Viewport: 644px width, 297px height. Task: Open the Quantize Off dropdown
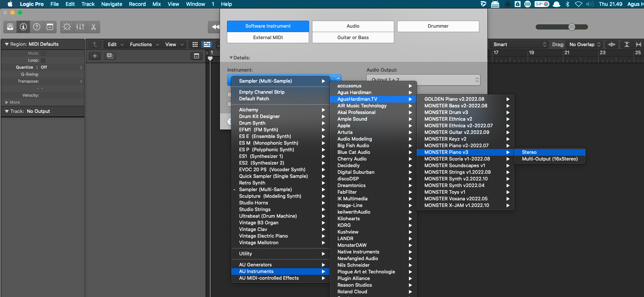62,68
